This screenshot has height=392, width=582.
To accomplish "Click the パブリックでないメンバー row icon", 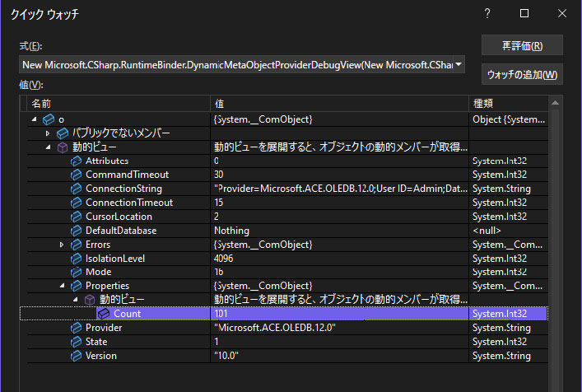I will [62, 133].
